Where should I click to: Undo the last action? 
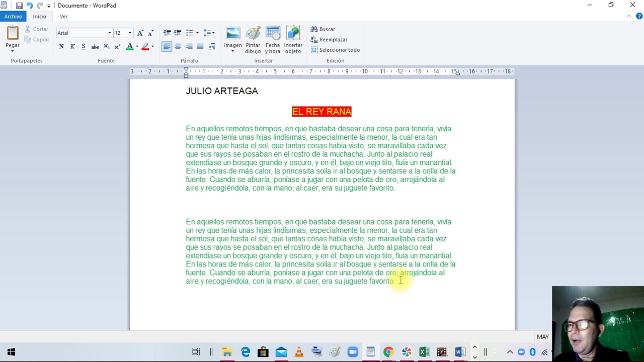tap(30, 6)
